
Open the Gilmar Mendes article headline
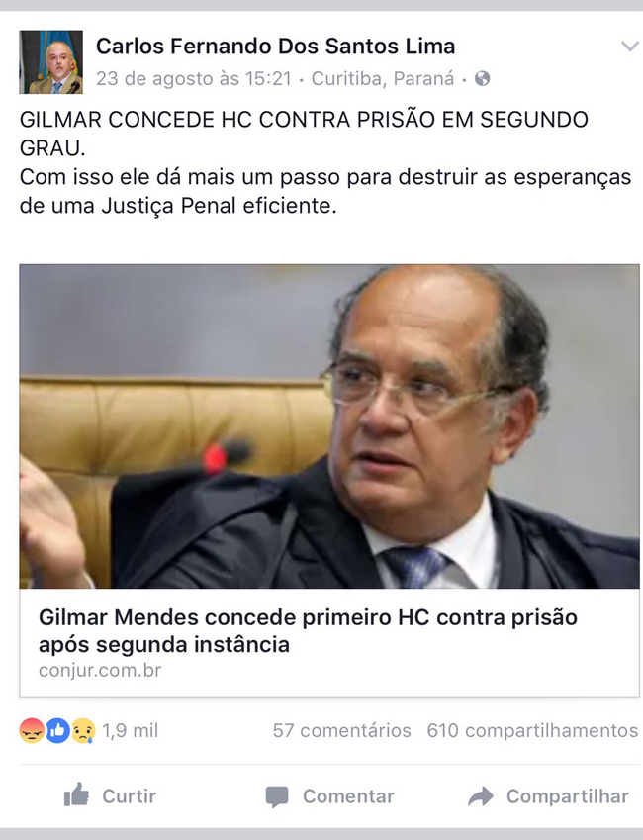[x=308, y=631]
